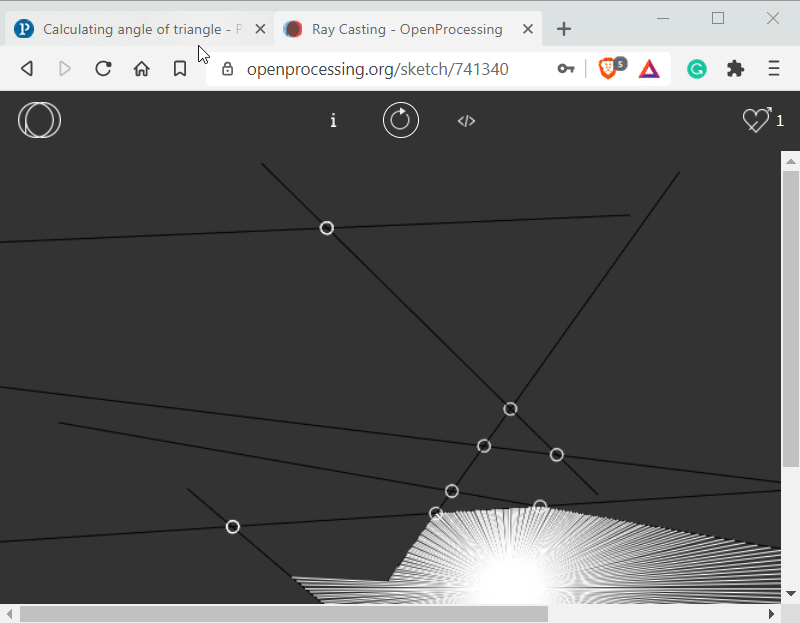The height and width of the screenshot is (623, 800).
Task: Open the Brave Shields panel
Action: pos(610,68)
